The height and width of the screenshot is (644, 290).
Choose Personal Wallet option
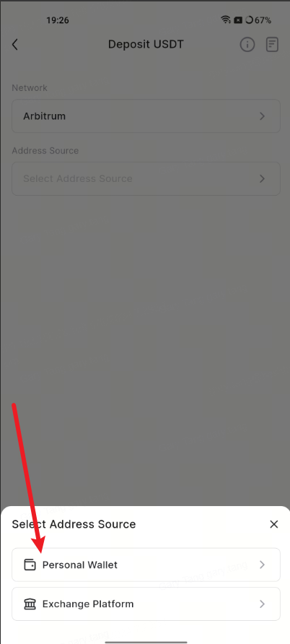146,565
